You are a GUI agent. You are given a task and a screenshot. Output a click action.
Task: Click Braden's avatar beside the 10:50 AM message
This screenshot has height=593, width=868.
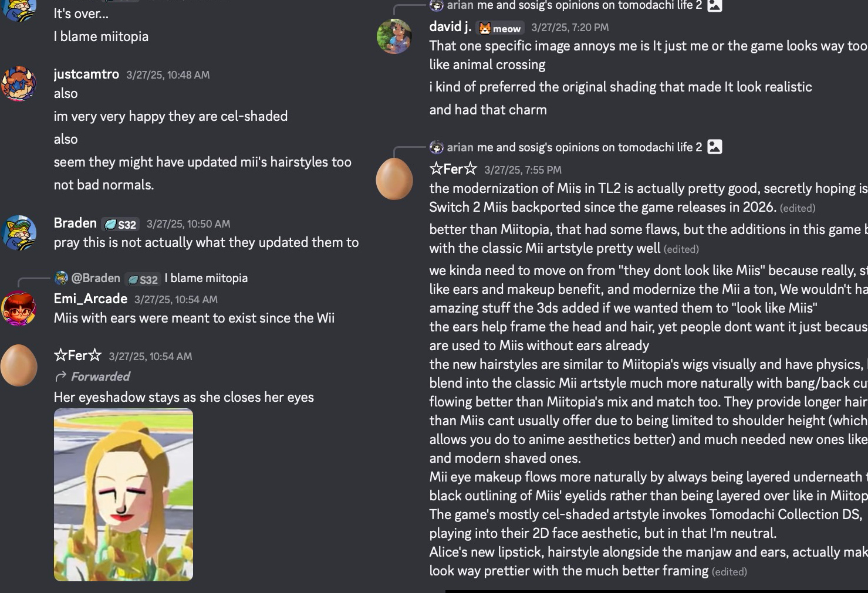click(19, 233)
